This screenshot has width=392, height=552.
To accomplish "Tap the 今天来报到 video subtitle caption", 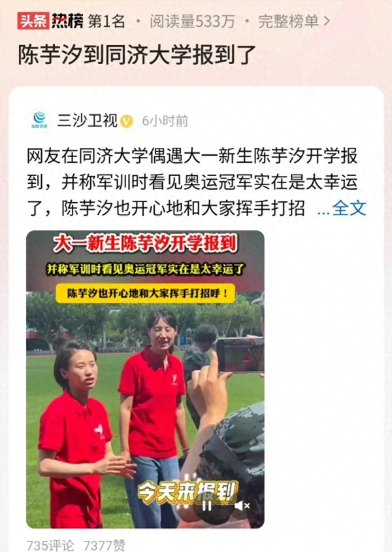I will (188, 491).
